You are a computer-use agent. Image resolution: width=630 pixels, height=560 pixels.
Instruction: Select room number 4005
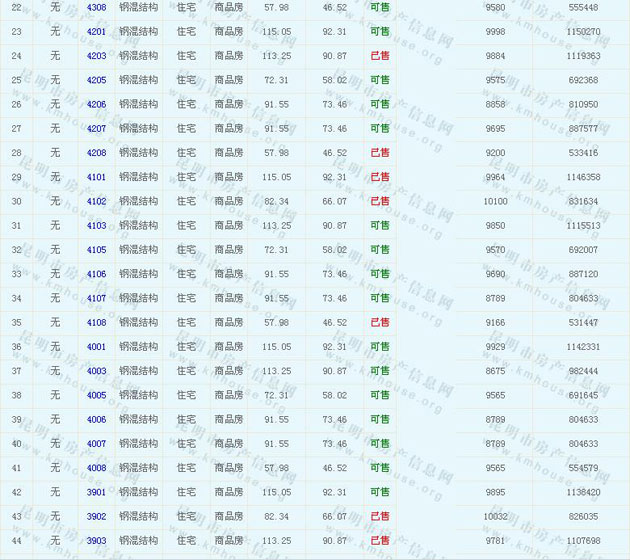click(96, 395)
